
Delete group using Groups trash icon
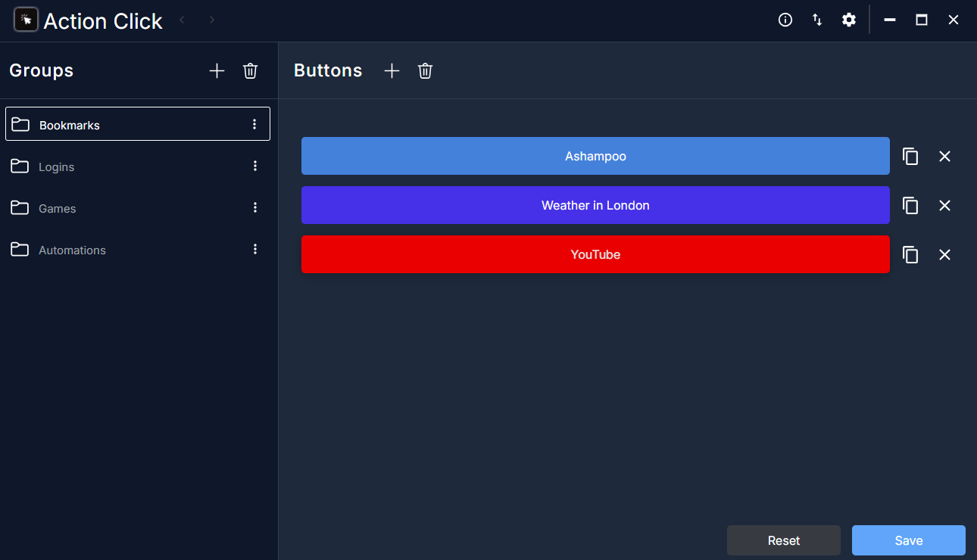point(250,71)
